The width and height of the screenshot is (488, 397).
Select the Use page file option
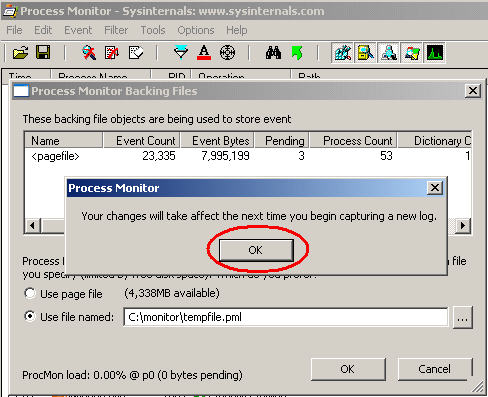coord(63,294)
